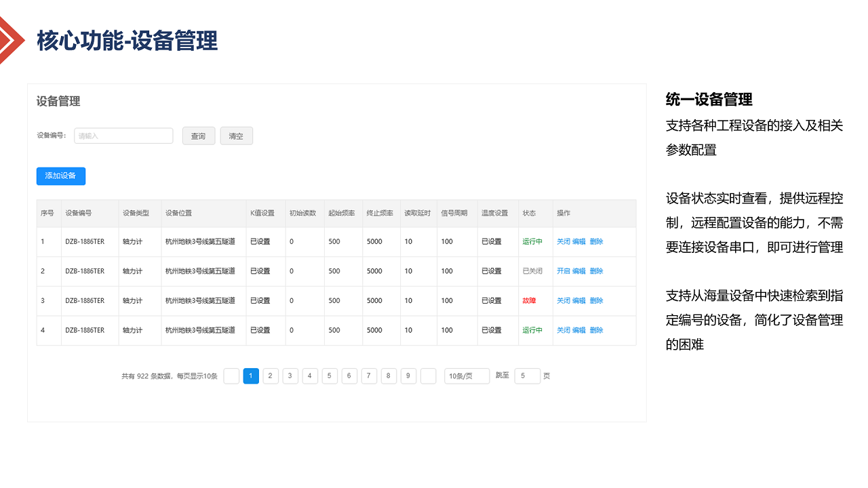Click the 终止频率 column header
Screen dimensions: 868x488
[x=380, y=213]
